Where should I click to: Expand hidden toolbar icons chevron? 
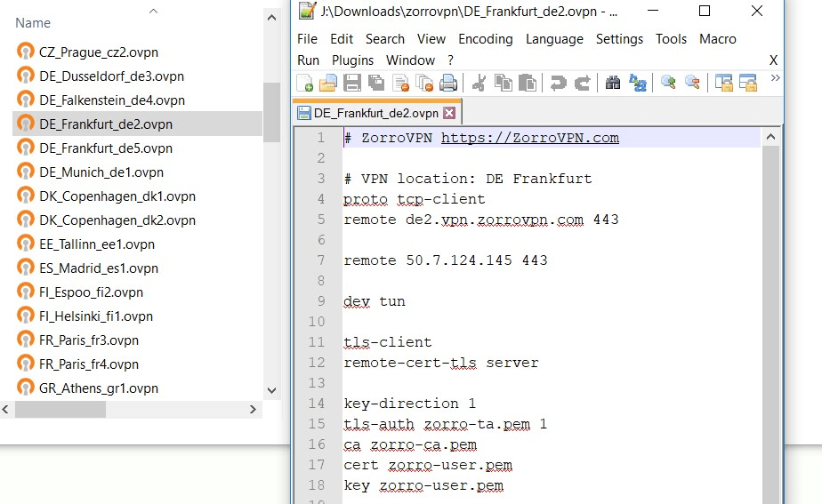click(776, 78)
